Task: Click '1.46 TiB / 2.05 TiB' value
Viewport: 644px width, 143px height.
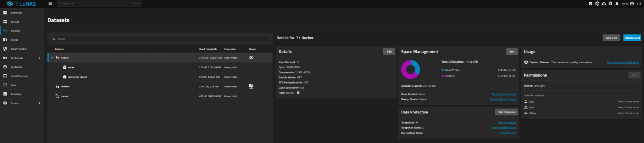Action: tap(209, 87)
